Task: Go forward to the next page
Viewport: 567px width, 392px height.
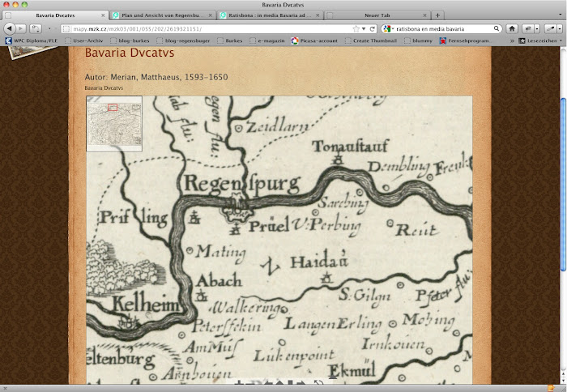Action: pyautogui.click(x=21, y=28)
